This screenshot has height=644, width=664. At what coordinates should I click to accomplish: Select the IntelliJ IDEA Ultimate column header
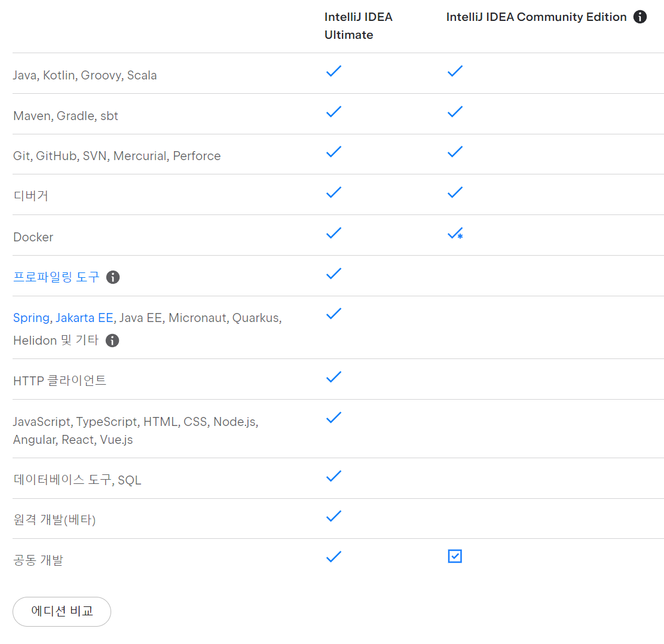point(358,26)
